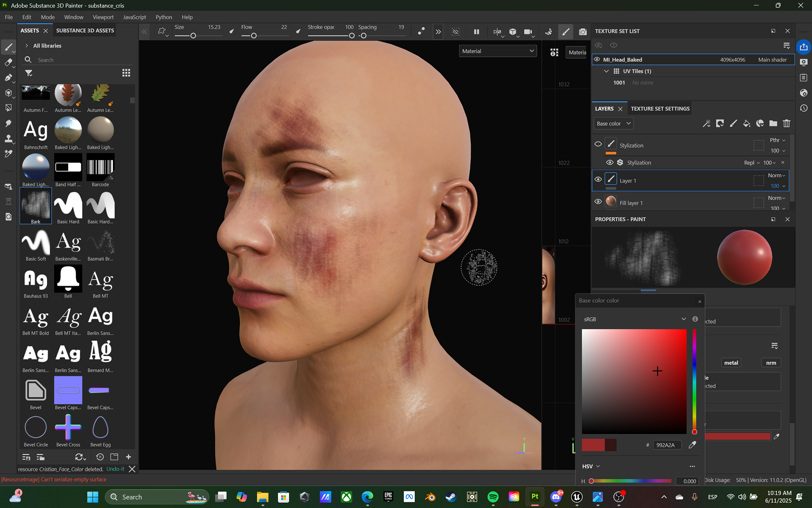Expand the All libraries tree
Screen dimensions: 812x508
[x=27, y=46]
